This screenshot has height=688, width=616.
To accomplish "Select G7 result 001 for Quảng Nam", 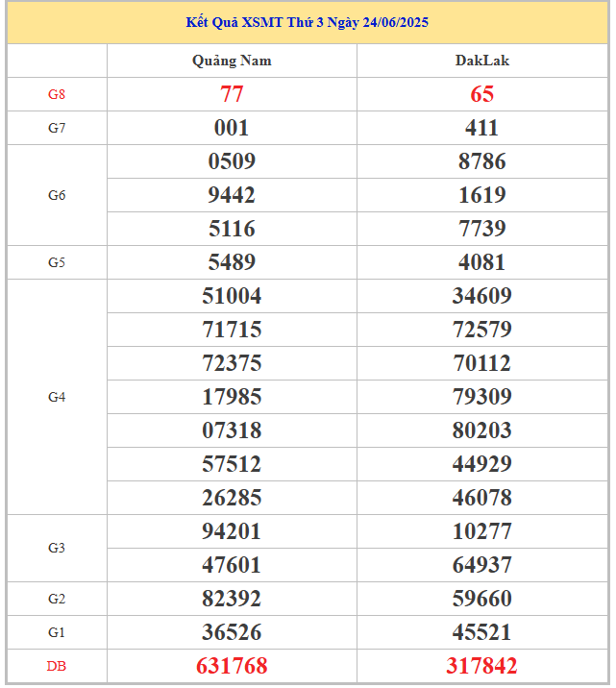I will point(232,128).
